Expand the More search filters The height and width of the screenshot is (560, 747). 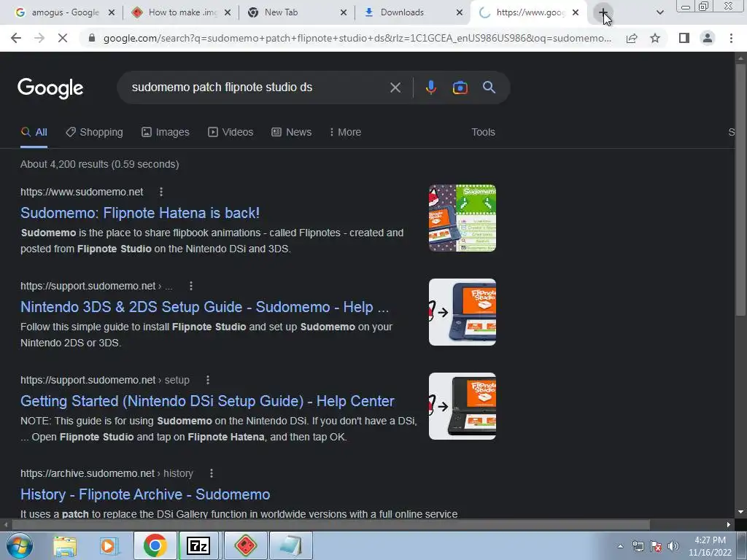(x=345, y=133)
